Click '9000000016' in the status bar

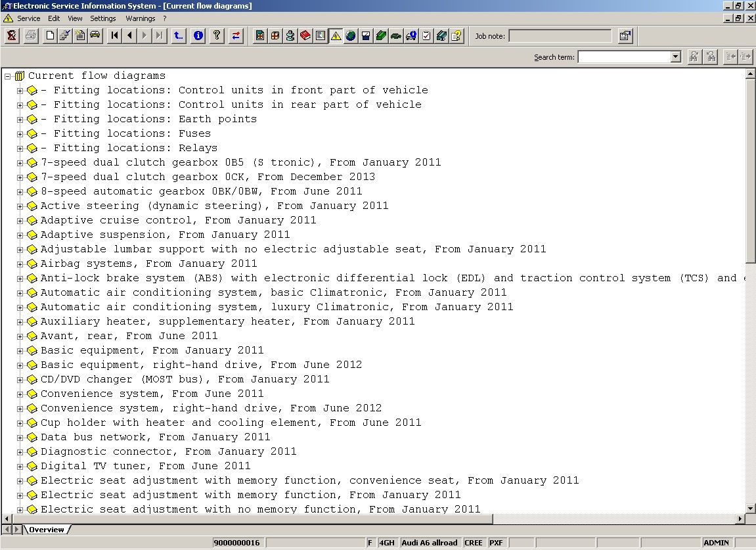coord(236,543)
